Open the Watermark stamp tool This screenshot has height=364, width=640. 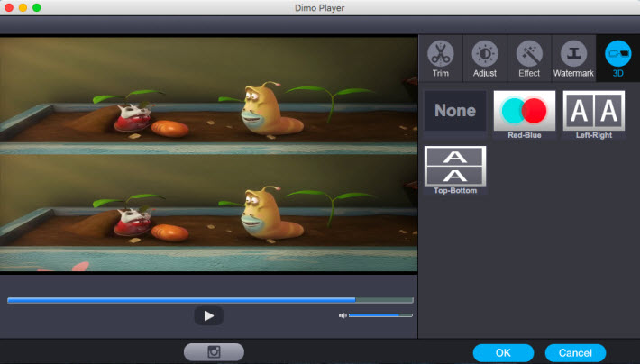tap(573, 59)
